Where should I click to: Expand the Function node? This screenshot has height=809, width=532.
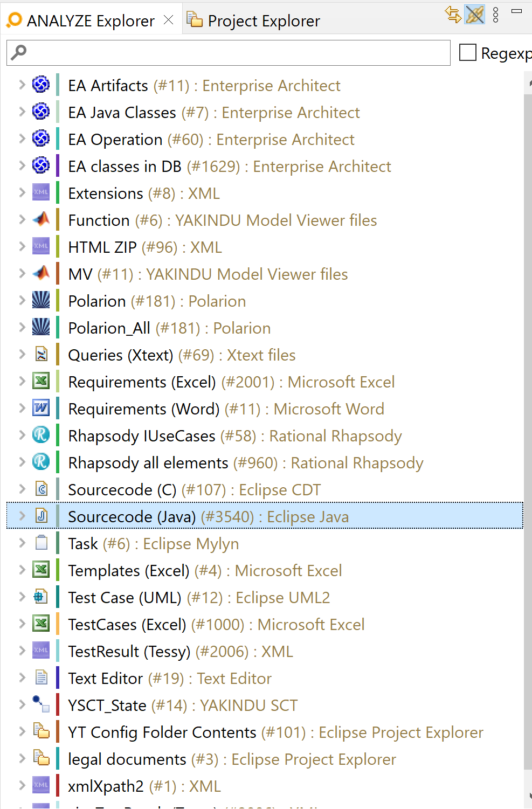[22, 219]
